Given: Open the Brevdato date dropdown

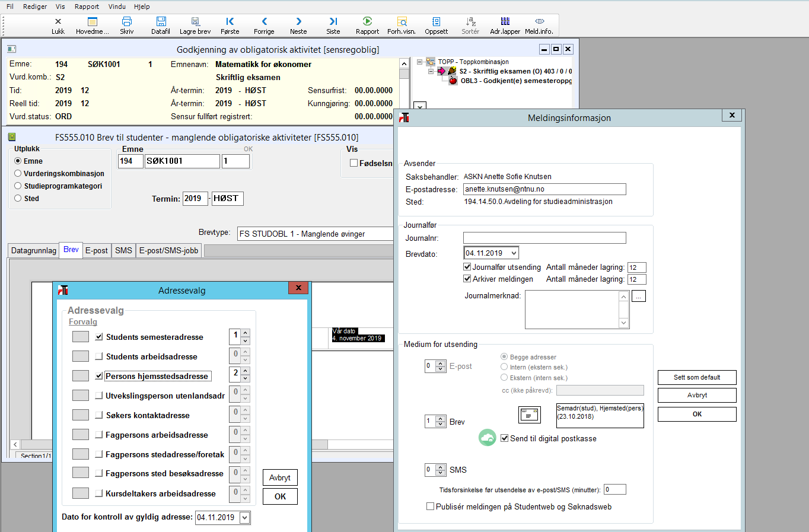Looking at the screenshot, I should coord(514,253).
